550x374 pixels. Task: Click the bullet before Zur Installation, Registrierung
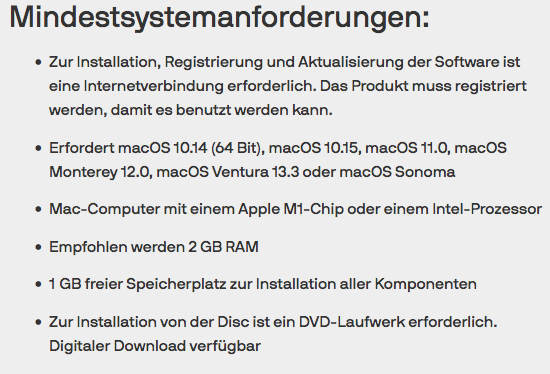(x=39, y=63)
